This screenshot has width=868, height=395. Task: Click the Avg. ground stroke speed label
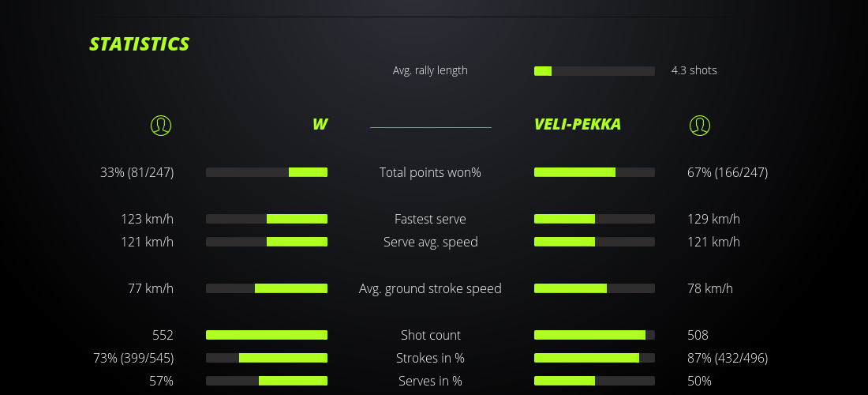(430, 288)
